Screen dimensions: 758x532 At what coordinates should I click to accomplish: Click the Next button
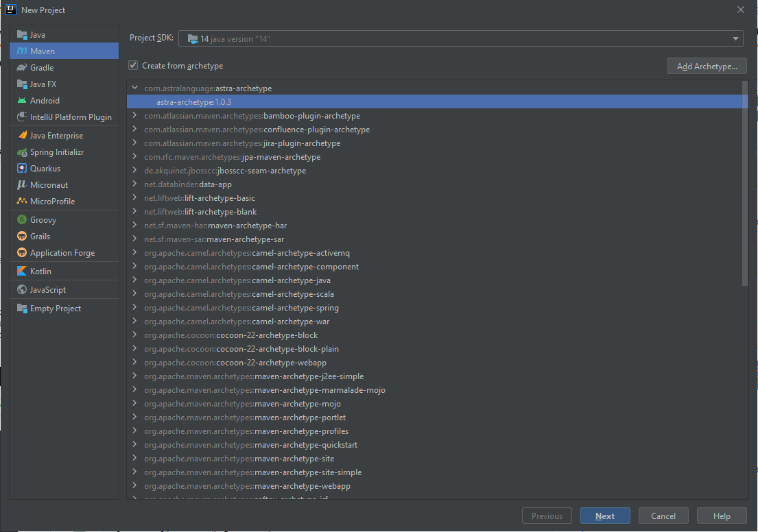[605, 516]
